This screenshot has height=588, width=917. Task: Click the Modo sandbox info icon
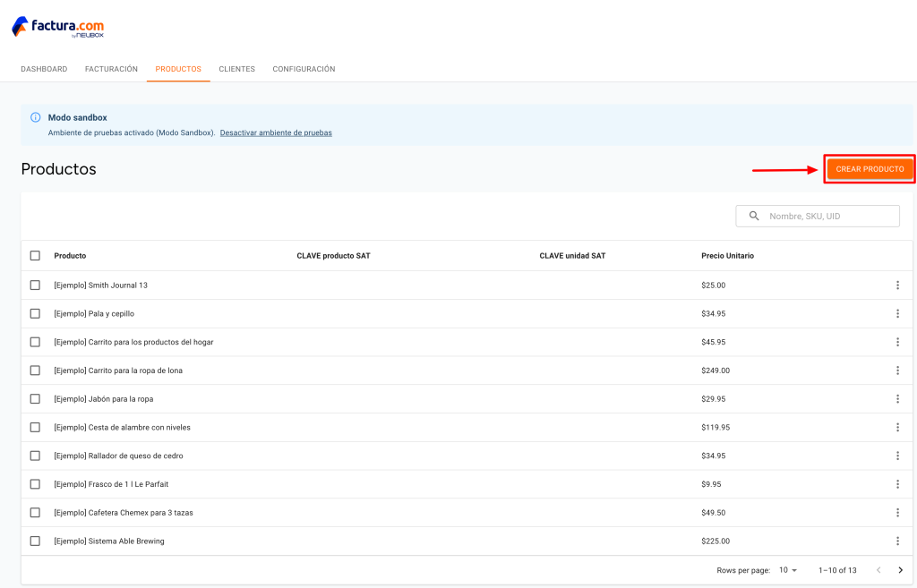[x=36, y=117]
